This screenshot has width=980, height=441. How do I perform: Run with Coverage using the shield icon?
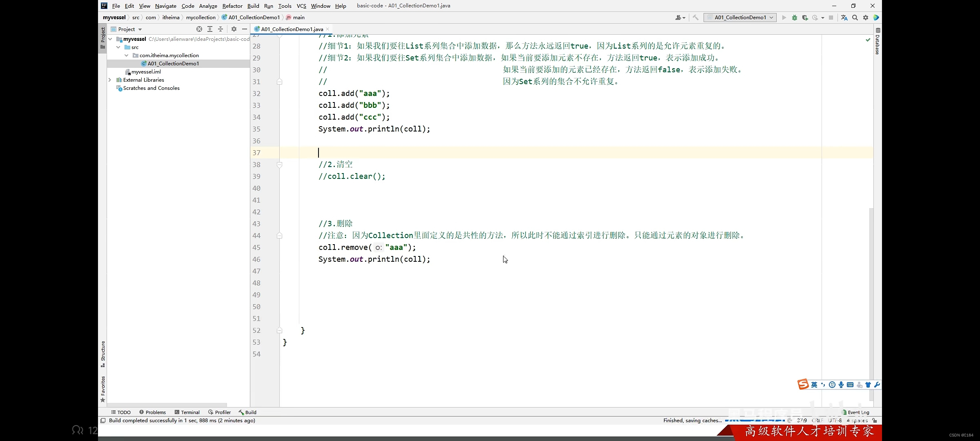pos(805,18)
